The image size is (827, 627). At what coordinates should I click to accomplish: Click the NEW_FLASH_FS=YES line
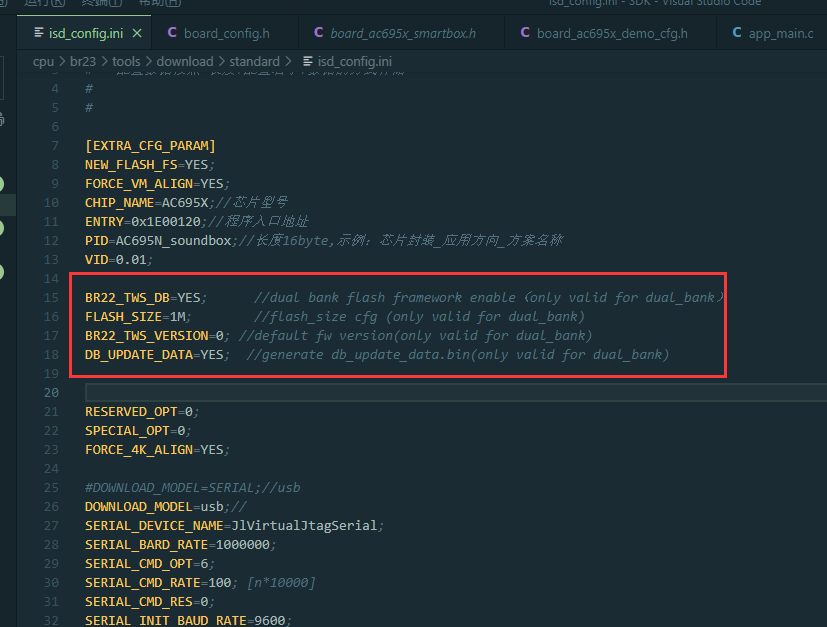pyautogui.click(x=150, y=165)
